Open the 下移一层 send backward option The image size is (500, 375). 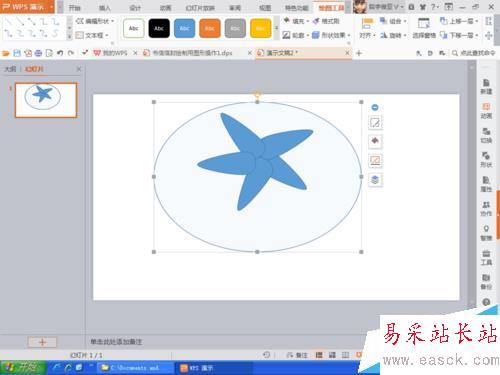coord(459,35)
